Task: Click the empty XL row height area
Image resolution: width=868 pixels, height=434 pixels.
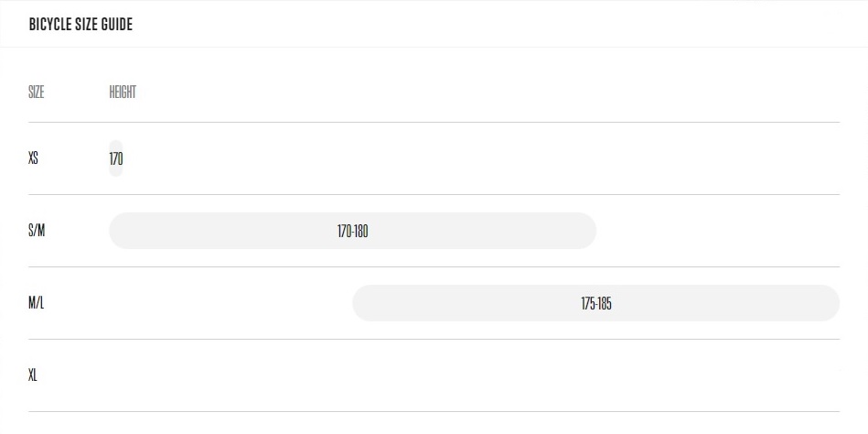Action: click(475, 375)
